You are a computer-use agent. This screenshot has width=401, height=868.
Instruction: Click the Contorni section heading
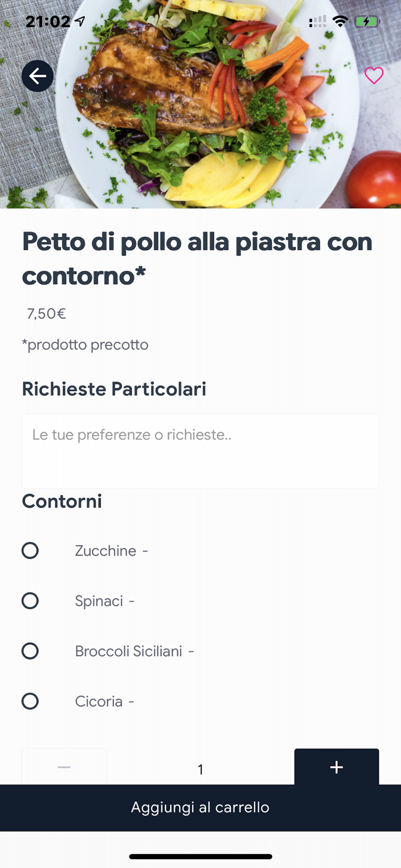click(61, 501)
